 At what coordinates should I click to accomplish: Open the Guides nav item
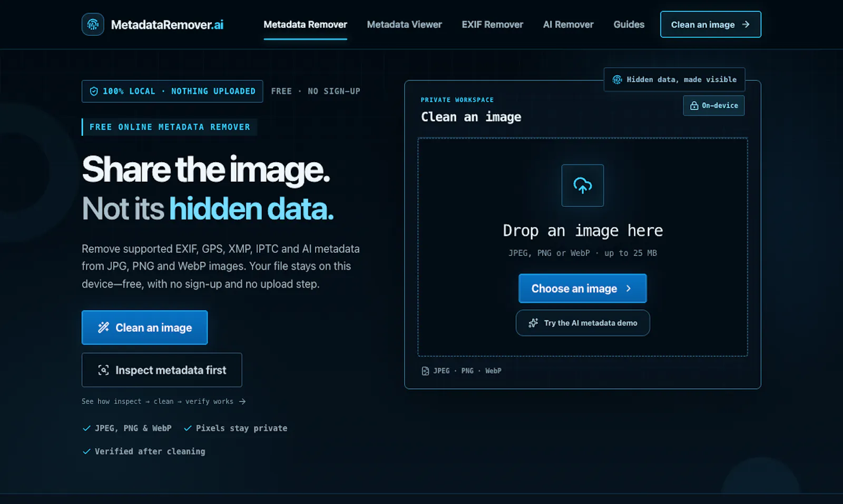tap(629, 25)
